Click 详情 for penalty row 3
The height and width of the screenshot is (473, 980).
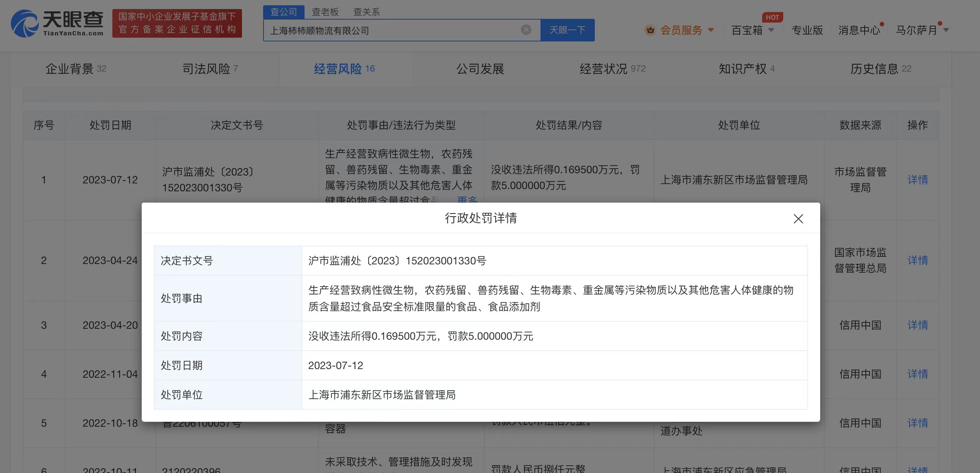pos(917,325)
